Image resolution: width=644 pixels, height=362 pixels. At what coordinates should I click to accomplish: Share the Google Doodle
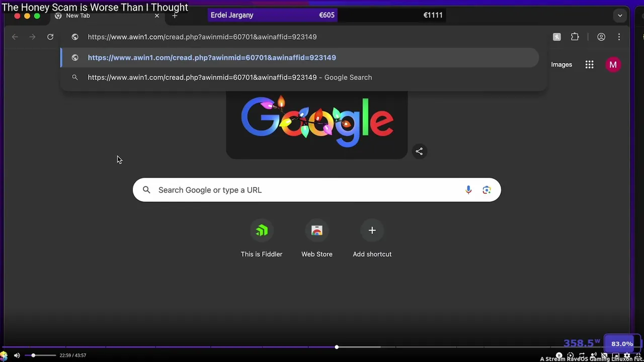419,151
